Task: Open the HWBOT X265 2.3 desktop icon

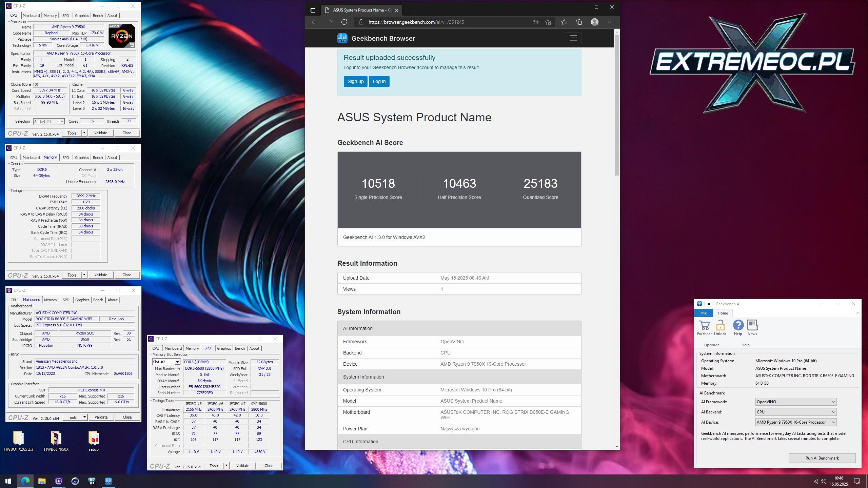Action: click(18, 441)
